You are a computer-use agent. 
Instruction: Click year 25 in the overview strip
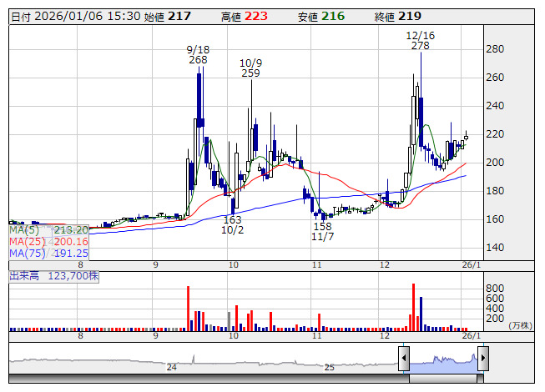point(329,367)
